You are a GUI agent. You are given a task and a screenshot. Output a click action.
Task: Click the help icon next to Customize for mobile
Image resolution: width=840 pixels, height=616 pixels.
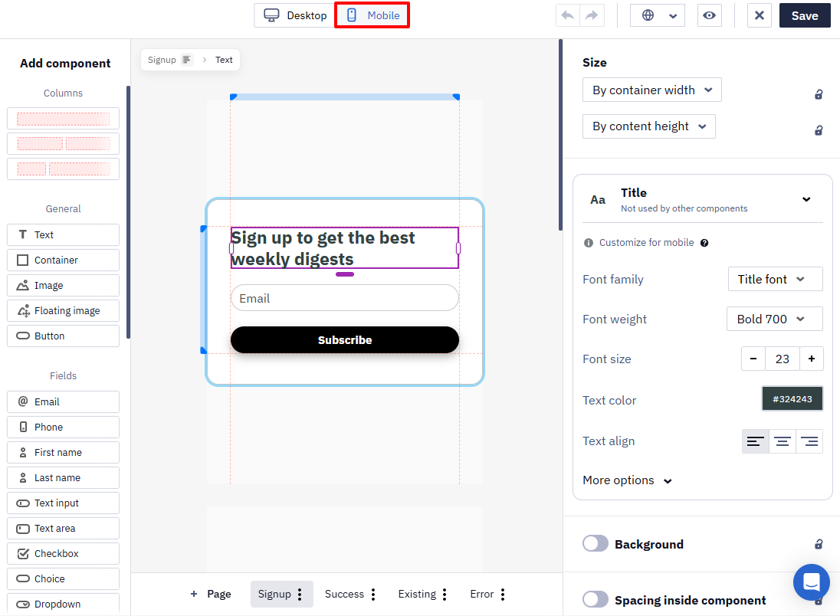[704, 243]
